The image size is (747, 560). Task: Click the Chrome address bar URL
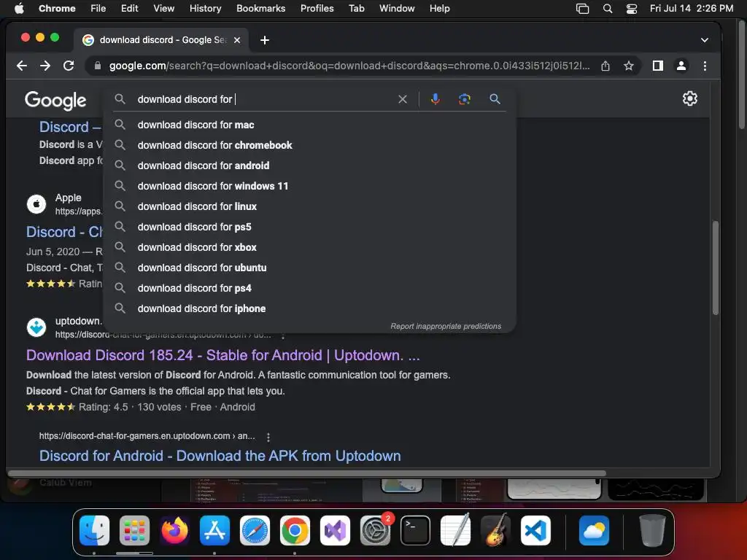pyautogui.click(x=349, y=66)
